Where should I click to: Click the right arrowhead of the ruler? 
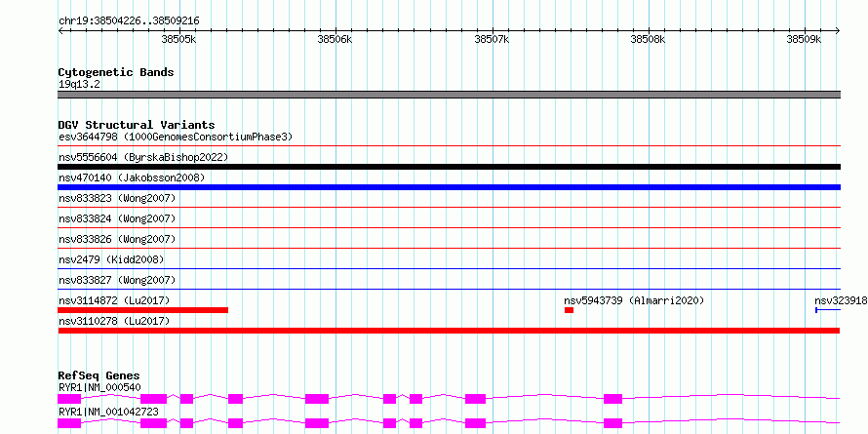coord(838,30)
